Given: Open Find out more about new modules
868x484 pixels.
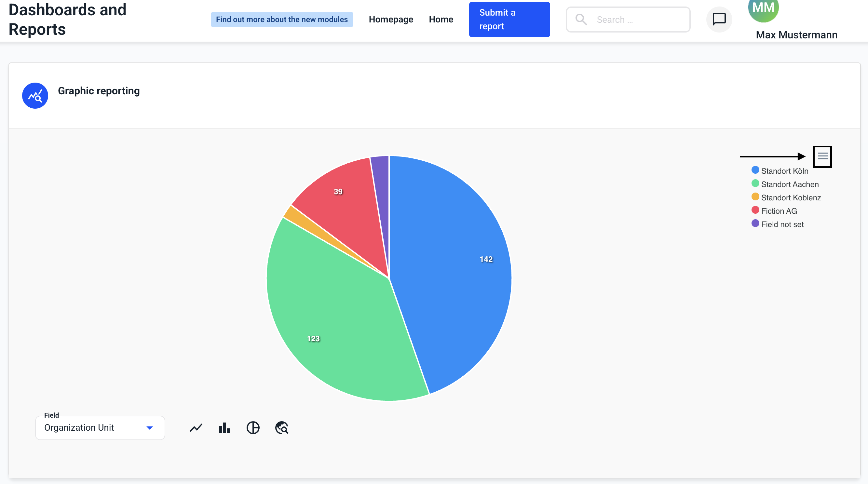Looking at the screenshot, I should [282, 19].
